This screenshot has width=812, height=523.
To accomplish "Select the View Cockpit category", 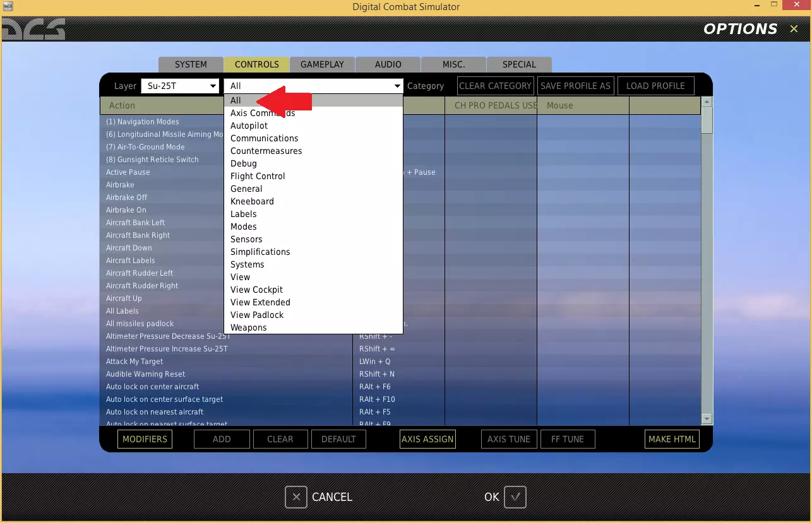I will pyautogui.click(x=314, y=290).
